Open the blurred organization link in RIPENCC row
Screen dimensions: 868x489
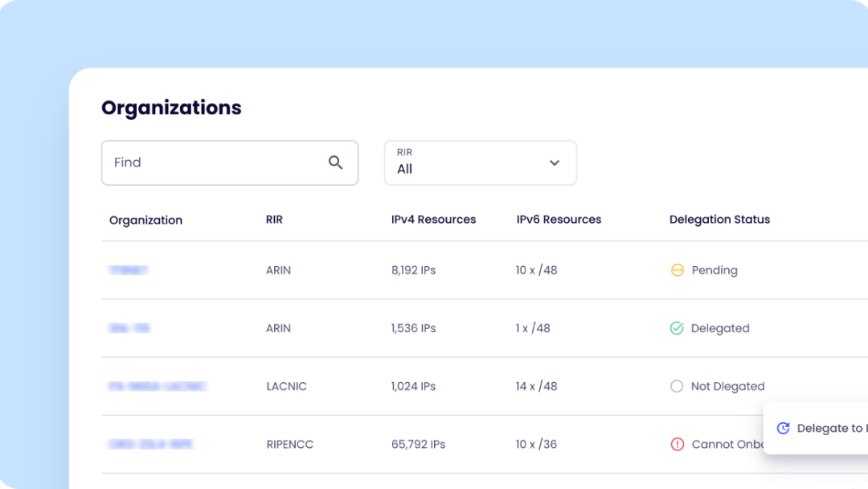[x=150, y=444]
